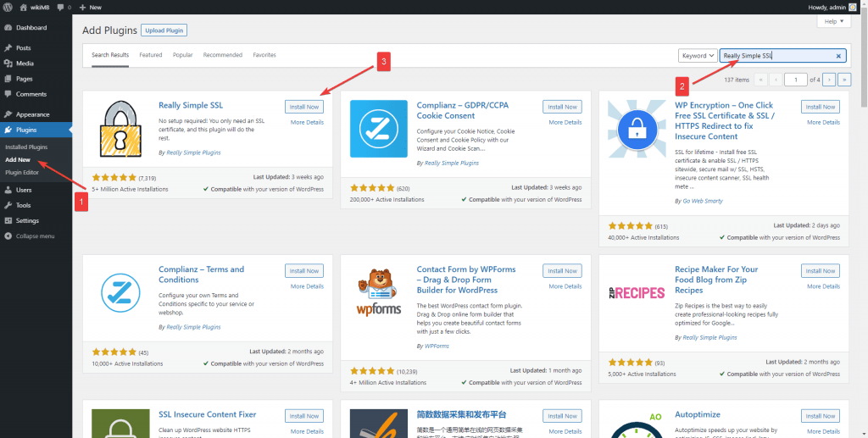Screen dimensions: 868x438
Task: Clear the search field with the X icon
Action: tap(838, 56)
